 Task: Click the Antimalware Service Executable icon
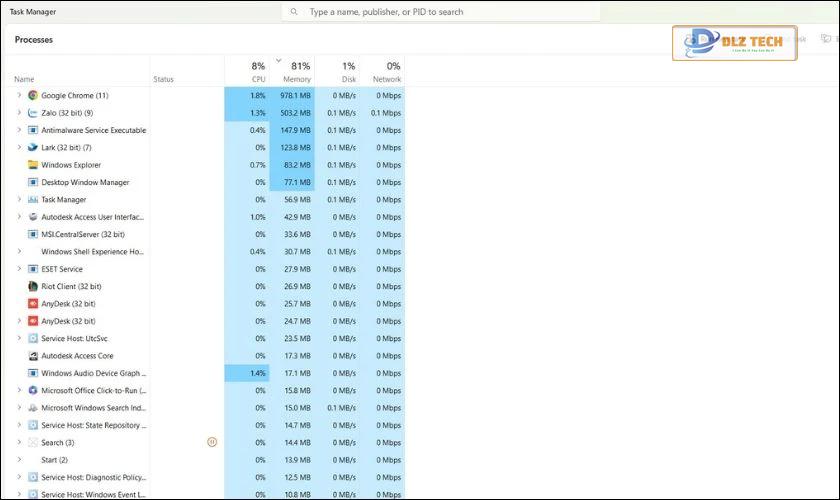(x=33, y=130)
